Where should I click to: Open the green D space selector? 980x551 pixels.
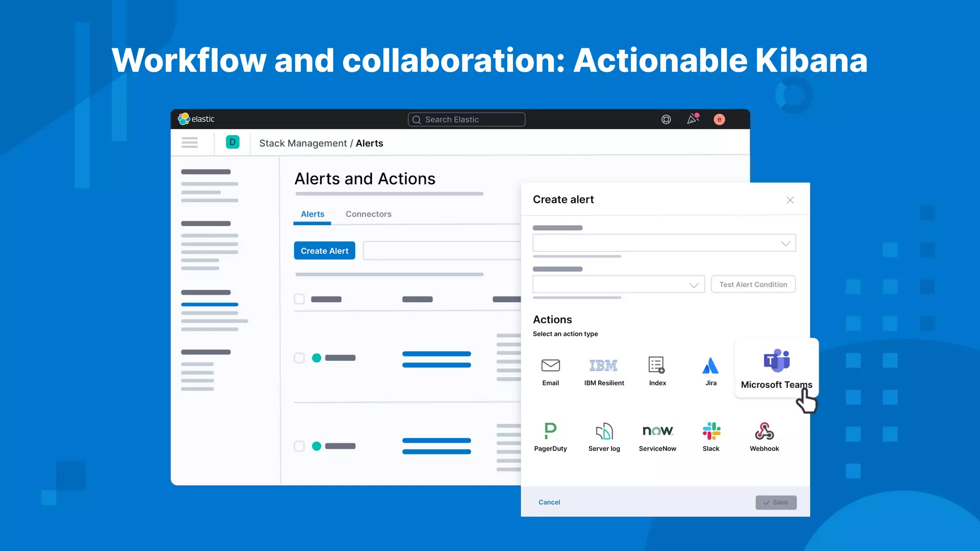point(233,142)
